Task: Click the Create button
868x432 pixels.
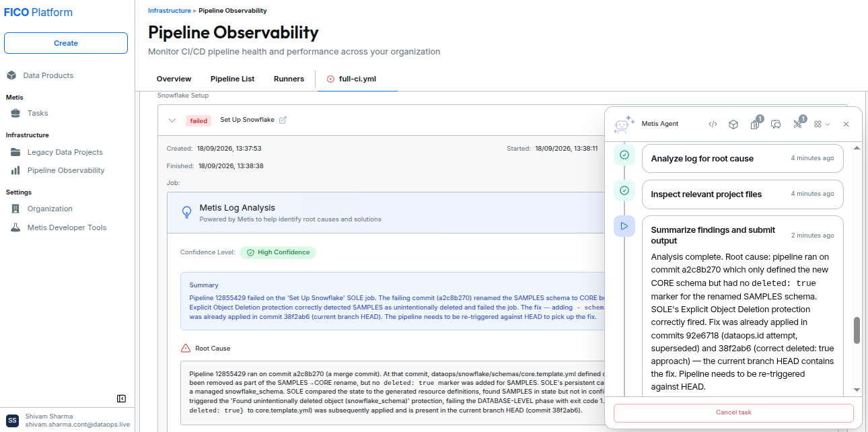Action: click(x=66, y=43)
